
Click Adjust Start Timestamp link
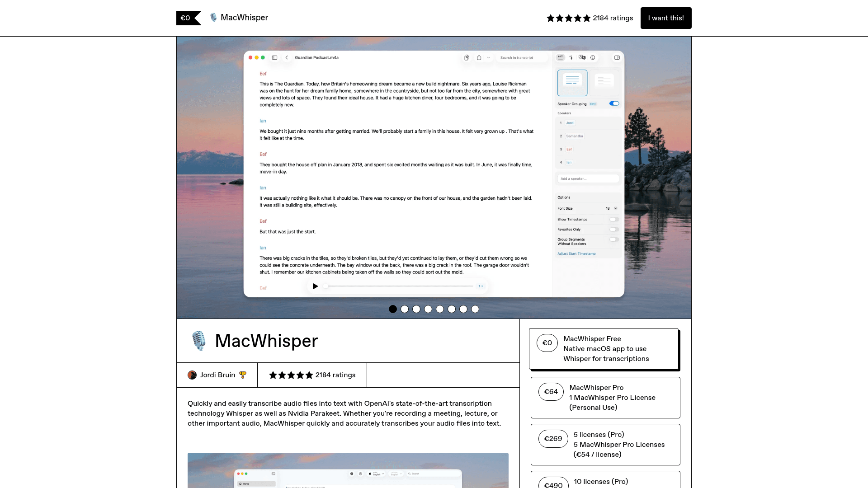pyautogui.click(x=576, y=253)
